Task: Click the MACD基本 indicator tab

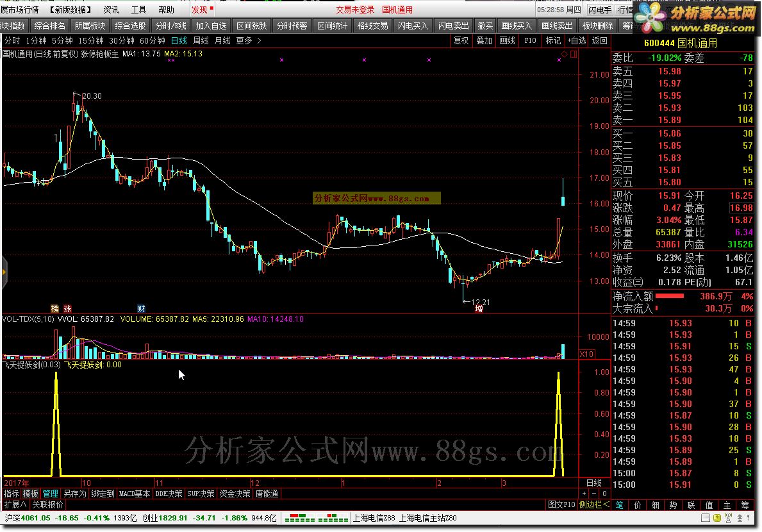Action: (x=135, y=494)
